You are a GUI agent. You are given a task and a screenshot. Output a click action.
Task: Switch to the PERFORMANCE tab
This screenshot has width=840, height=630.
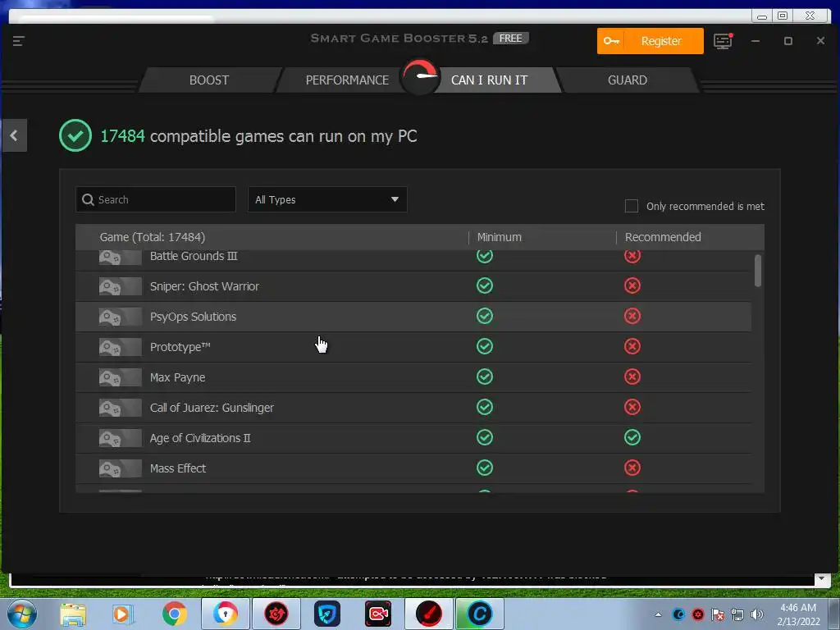pos(347,80)
